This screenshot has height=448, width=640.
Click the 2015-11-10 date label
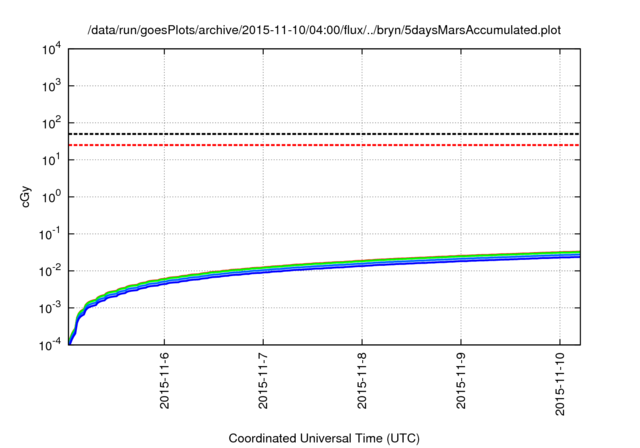(x=560, y=384)
